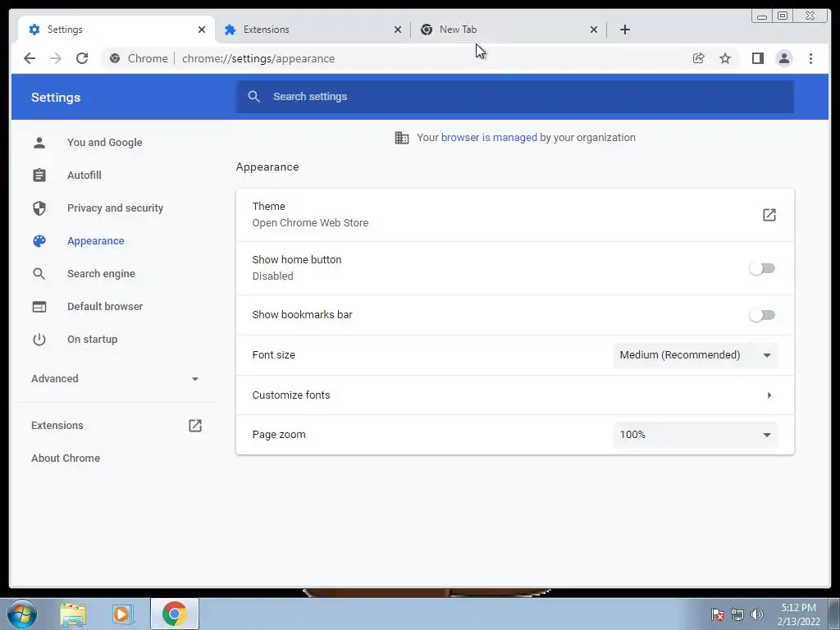Image resolution: width=840 pixels, height=630 pixels.
Task: Click the Action Center flag tray icon
Action: tap(718, 614)
